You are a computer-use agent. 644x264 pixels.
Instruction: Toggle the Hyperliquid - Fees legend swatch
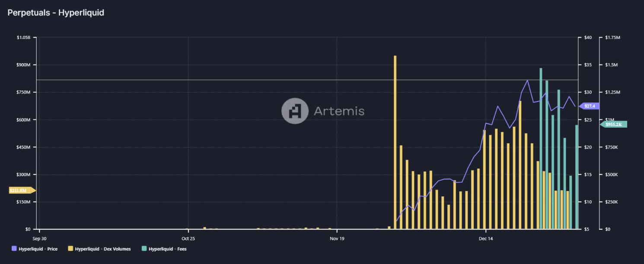coord(144,249)
